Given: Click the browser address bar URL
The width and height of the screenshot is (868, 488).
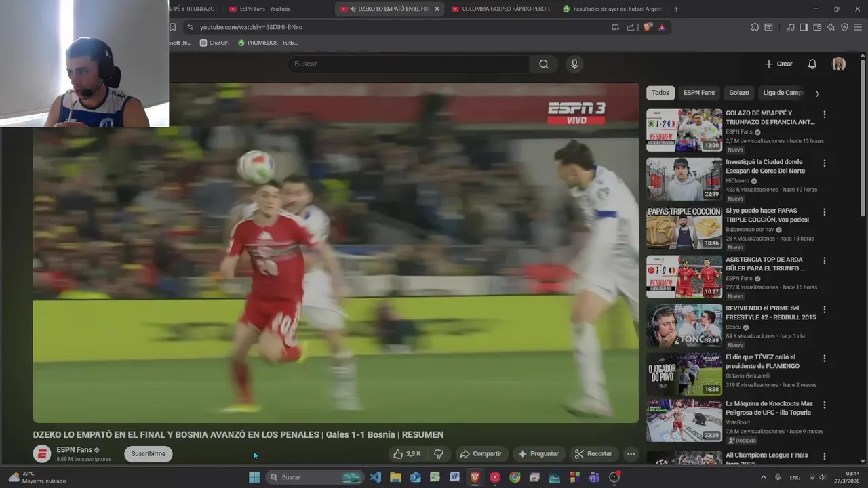Looking at the screenshot, I should pos(251,27).
